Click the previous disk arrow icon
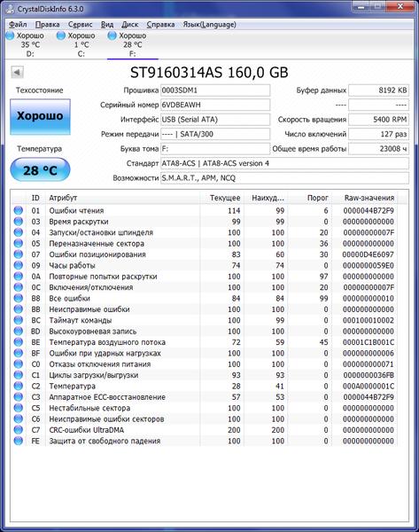 click(x=17, y=72)
